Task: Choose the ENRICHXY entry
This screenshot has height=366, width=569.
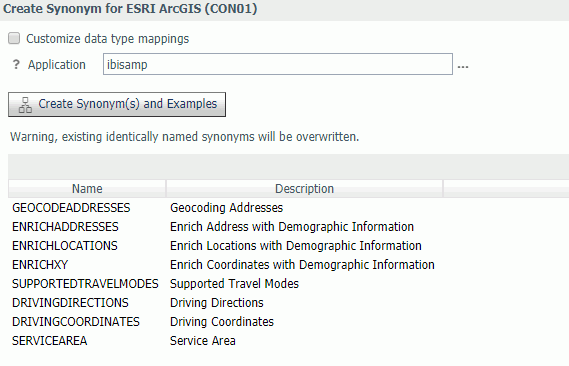Action: point(40,265)
